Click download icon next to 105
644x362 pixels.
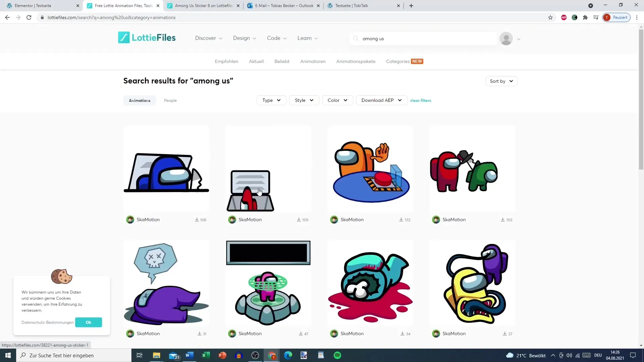[x=299, y=220]
